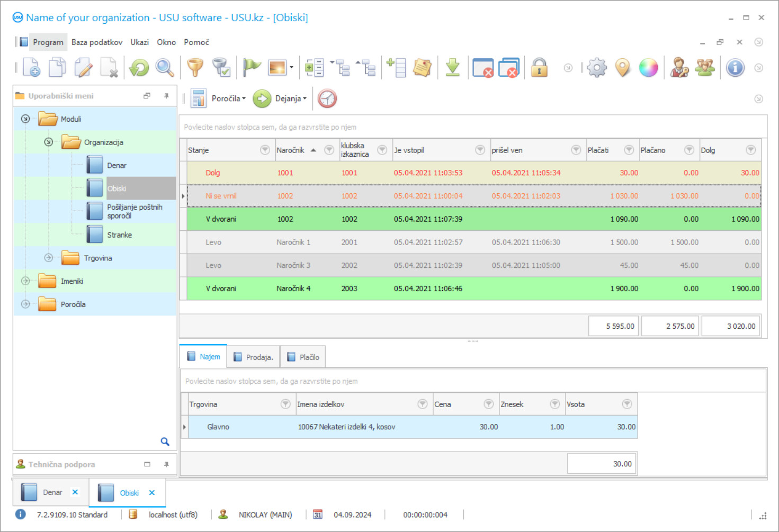The height and width of the screenshot is (532, 779).
Task: Pin the Uporabniški meni panel
Action: point(166,96)
